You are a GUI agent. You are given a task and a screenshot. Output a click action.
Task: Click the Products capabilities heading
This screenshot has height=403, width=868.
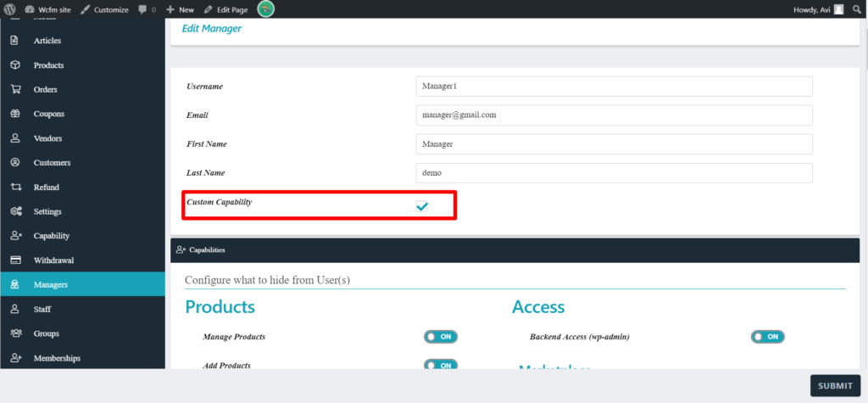click(x=220, y=306)
